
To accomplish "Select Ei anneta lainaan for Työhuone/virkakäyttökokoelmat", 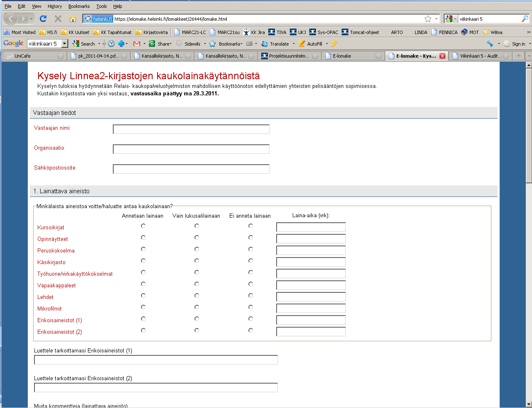I will click(250, 272).
